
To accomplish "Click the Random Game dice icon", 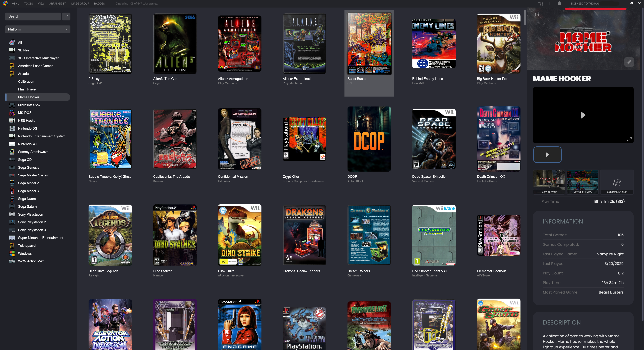I will tap(617, 182).
